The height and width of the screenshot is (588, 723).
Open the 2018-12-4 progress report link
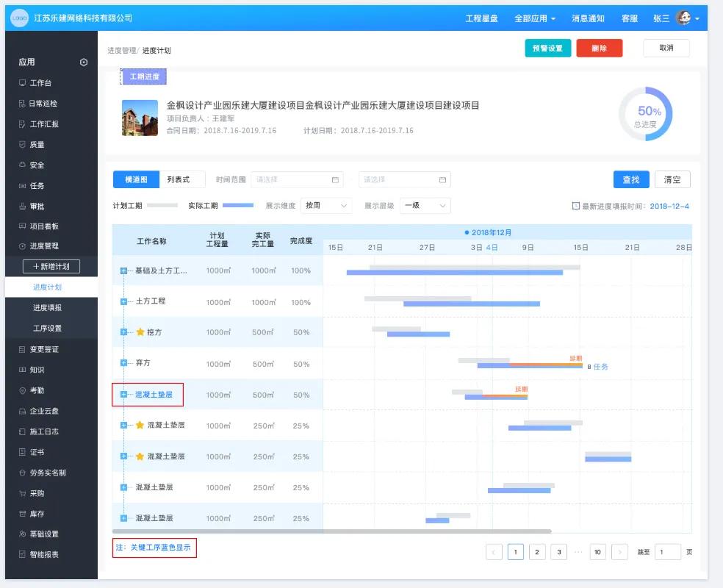pyautogui.click(x=670, y=207)
